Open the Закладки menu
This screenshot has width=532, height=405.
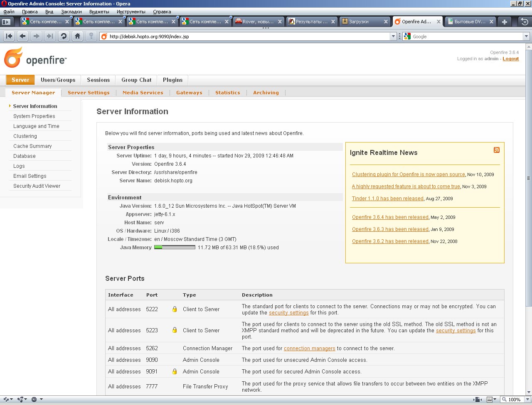pyautogui.click(x=71, y=12)
